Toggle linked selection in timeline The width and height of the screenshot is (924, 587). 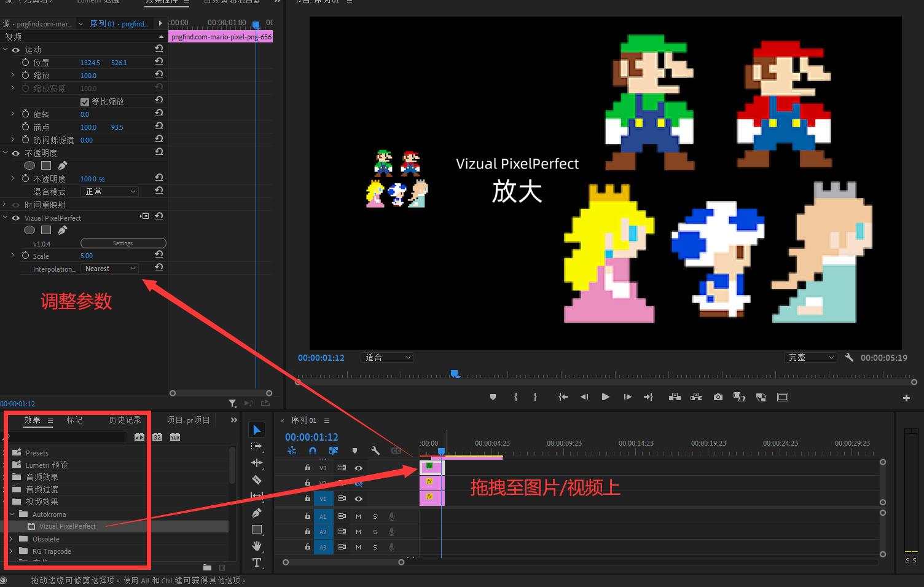334,451
